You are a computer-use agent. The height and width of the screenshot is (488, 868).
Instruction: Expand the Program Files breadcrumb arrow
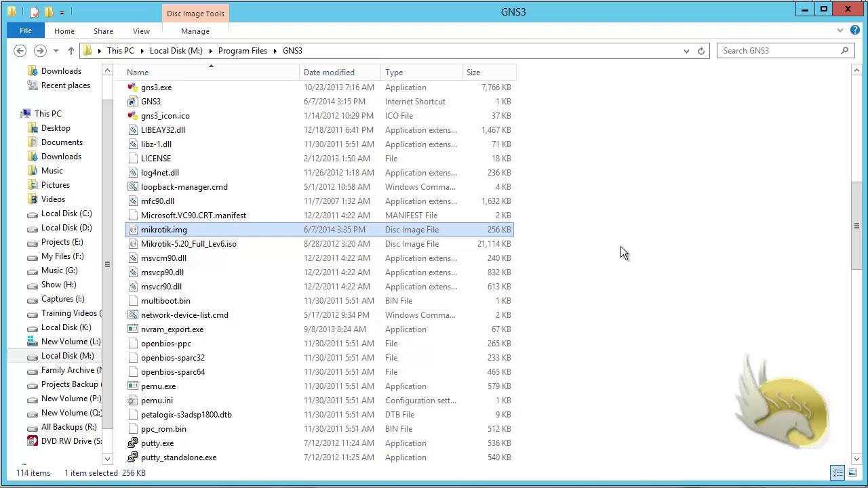[275, 51]
